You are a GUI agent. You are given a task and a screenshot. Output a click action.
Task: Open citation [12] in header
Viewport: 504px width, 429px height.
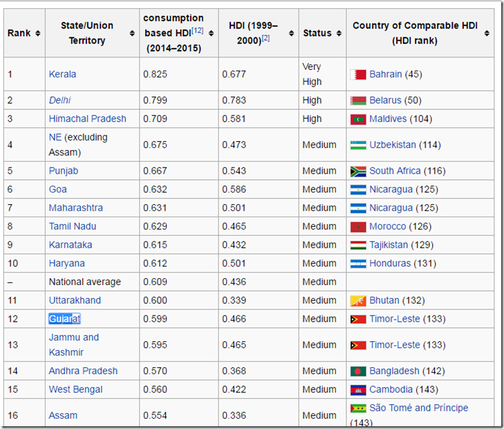click(197, 30)
